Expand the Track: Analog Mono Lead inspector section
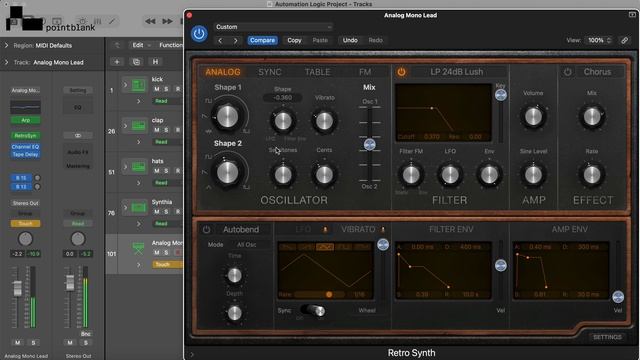 6,62
